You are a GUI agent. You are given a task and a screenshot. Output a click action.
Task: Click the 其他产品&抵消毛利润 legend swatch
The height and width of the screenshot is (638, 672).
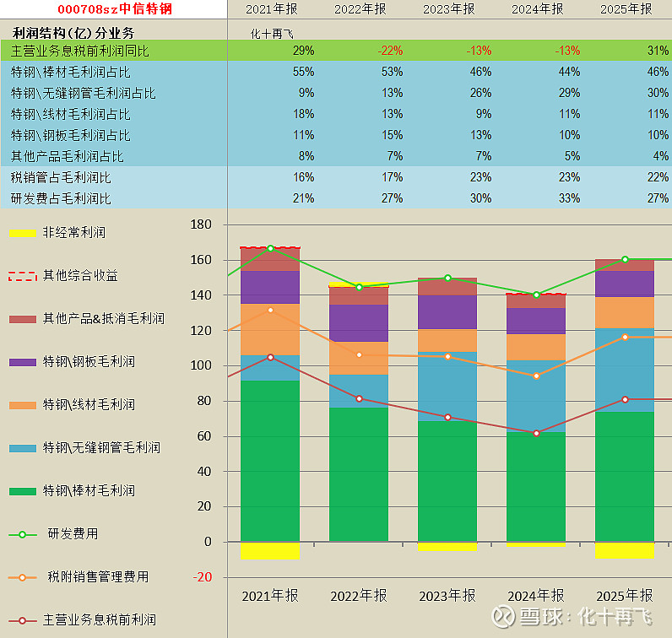(23, 319)
